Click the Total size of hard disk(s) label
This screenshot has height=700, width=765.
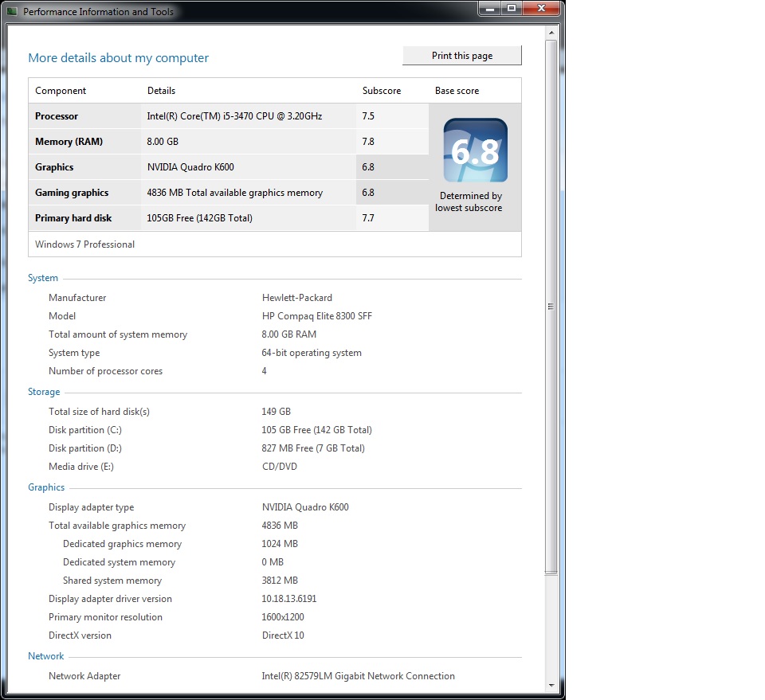coord(99,412)
